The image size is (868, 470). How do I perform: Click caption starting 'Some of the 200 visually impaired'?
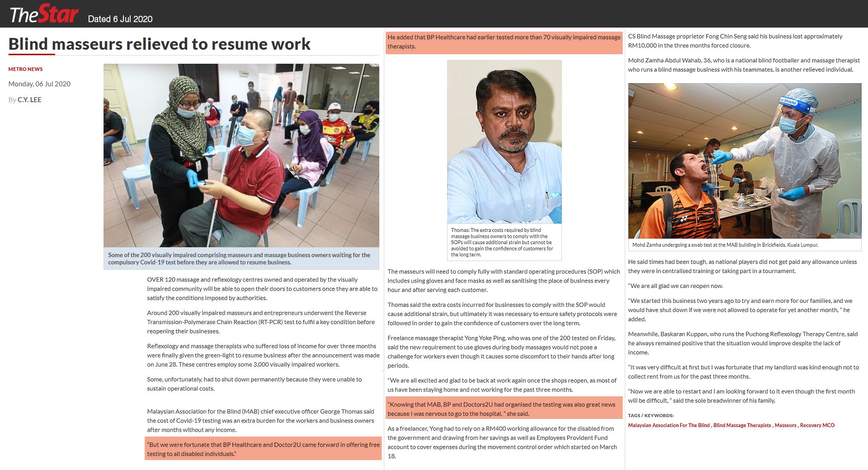[x=241, y=258]
